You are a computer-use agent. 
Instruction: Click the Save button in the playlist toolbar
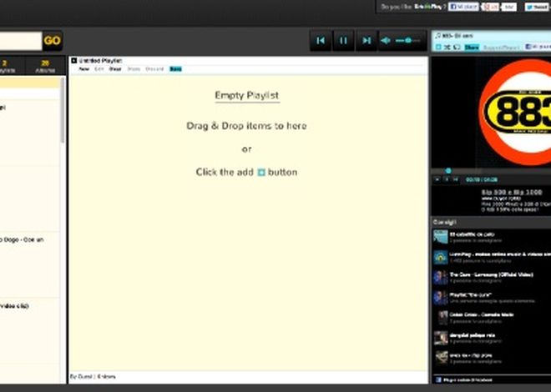[x=175, y=68]
